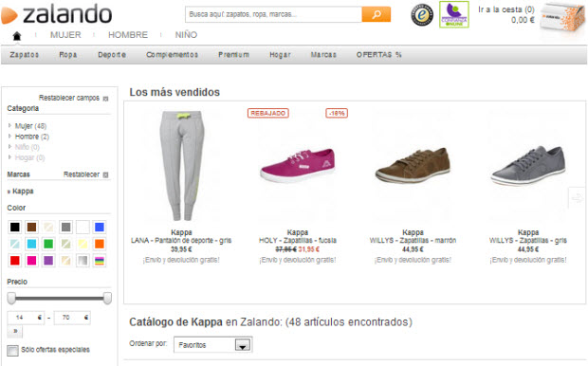This screenshot has width=588, height=366.
Task: Open the MUJER section tab
Action: pyautogui.click(x=65, y=35)
